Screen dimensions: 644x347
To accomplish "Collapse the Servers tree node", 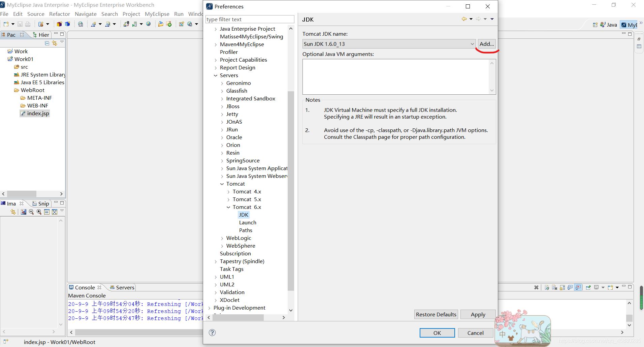I will [216, 75].
